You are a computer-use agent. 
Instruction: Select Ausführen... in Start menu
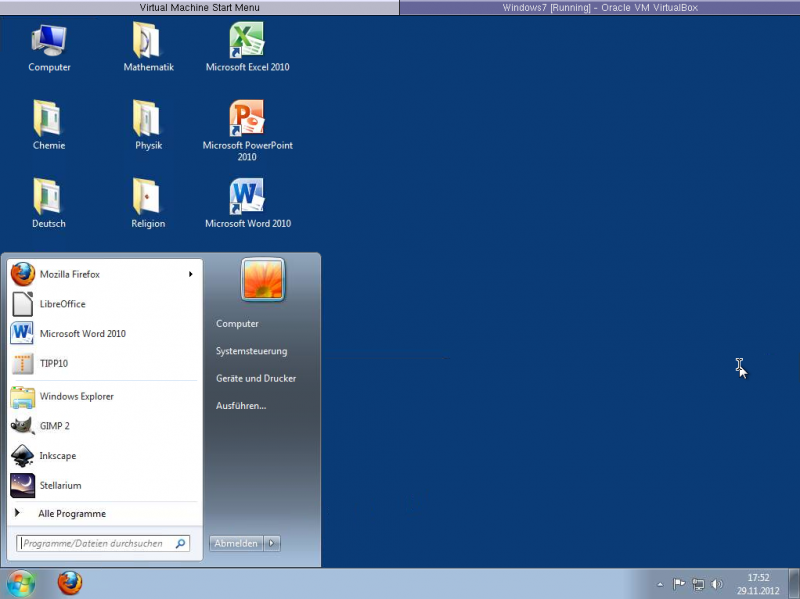tap(241, 406)
